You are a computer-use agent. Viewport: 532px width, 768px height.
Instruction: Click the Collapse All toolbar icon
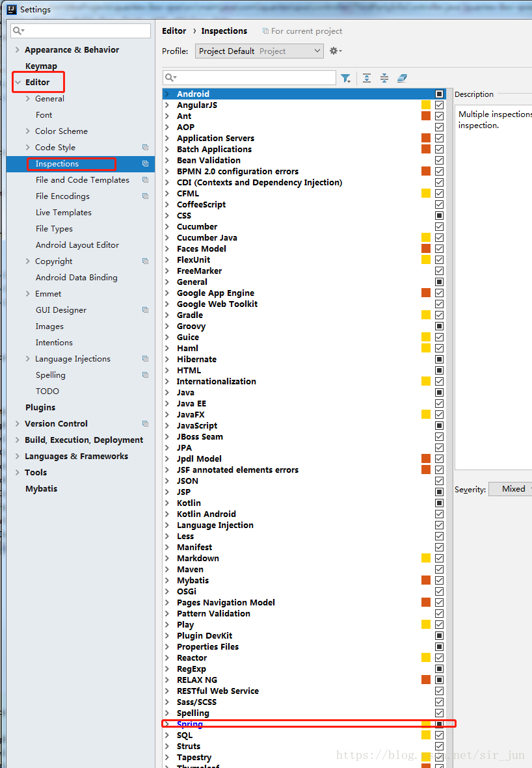coord(384,78)
